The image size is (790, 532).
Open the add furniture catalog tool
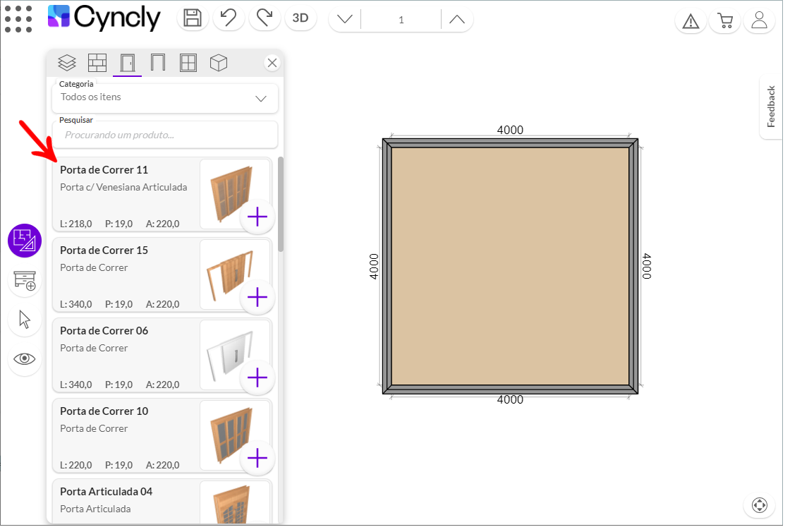(24, 280)
